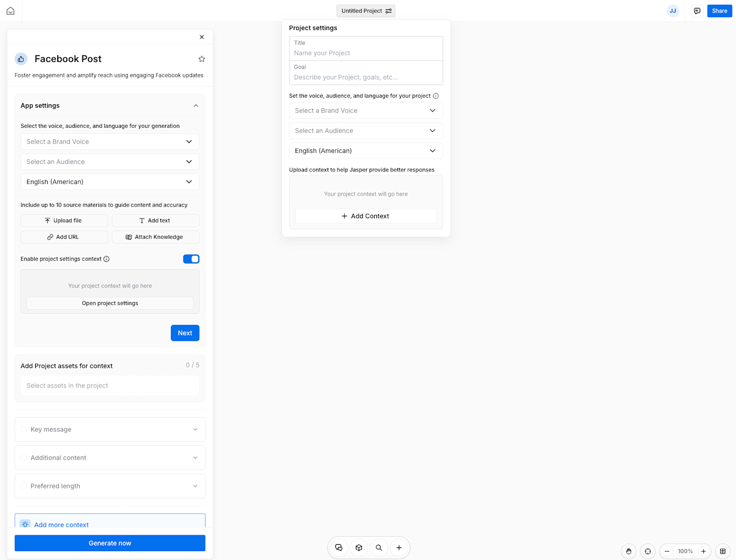Collapse the App settings section
This screenshot has height=560, width=736.
tap(196, 106)
